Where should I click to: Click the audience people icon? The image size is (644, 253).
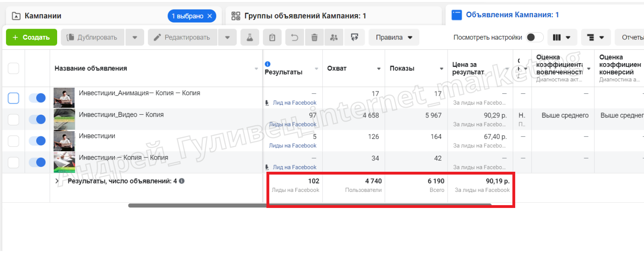pos(334,37)
